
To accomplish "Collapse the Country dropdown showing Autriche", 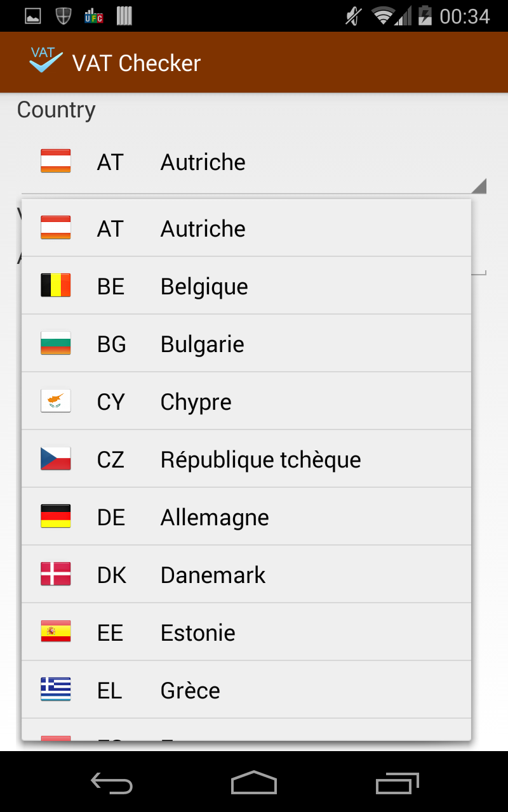I will [254, 162].
